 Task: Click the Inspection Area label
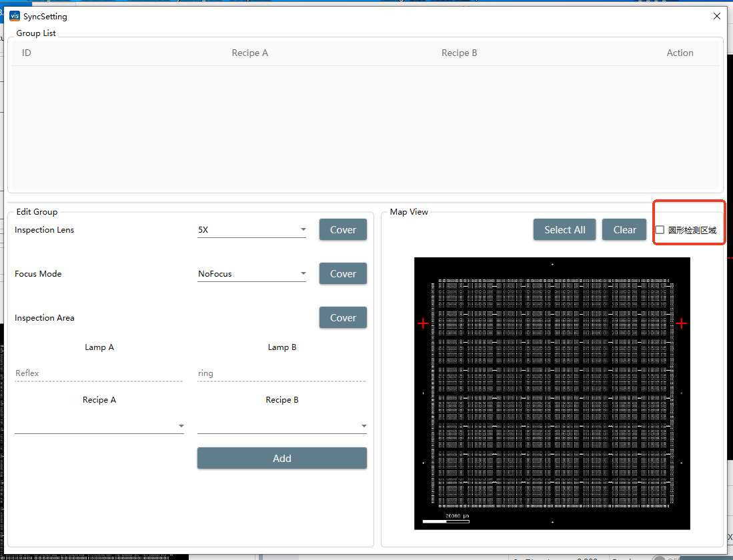click(x=45, y=318)
